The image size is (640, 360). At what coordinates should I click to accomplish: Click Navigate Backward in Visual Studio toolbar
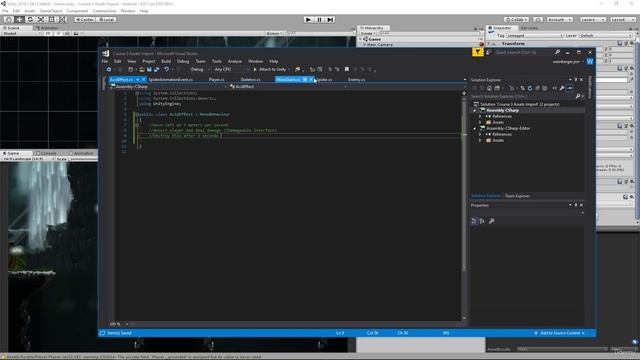coord(109,69)
